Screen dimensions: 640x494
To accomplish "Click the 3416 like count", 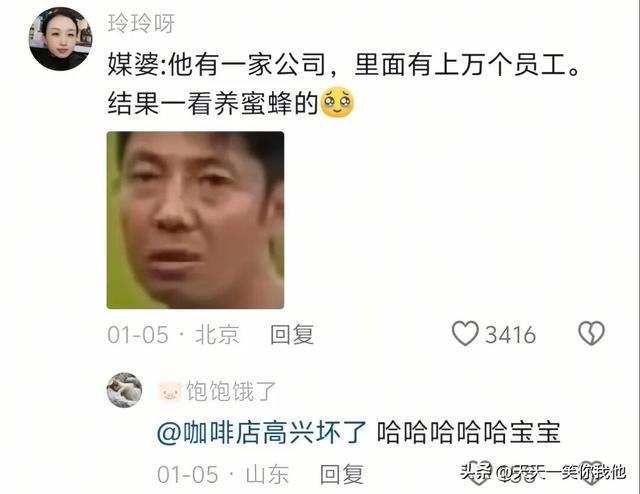I will [510, 335].
